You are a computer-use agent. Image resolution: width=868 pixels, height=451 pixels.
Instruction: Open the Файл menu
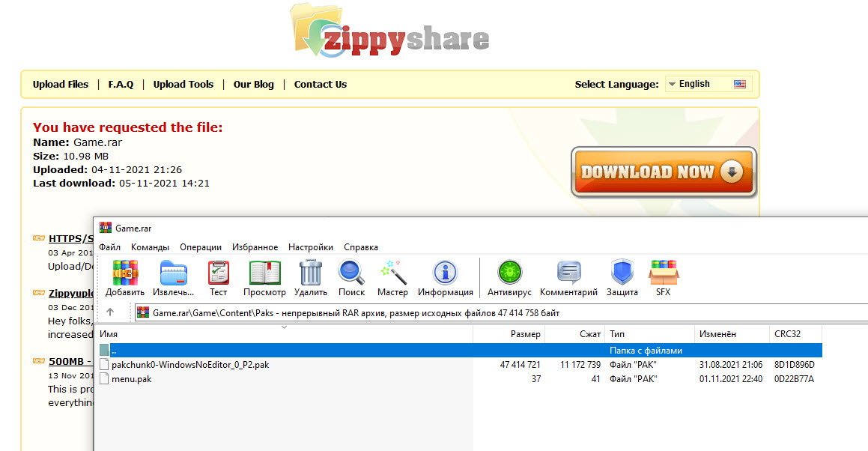tap(109, 247)
